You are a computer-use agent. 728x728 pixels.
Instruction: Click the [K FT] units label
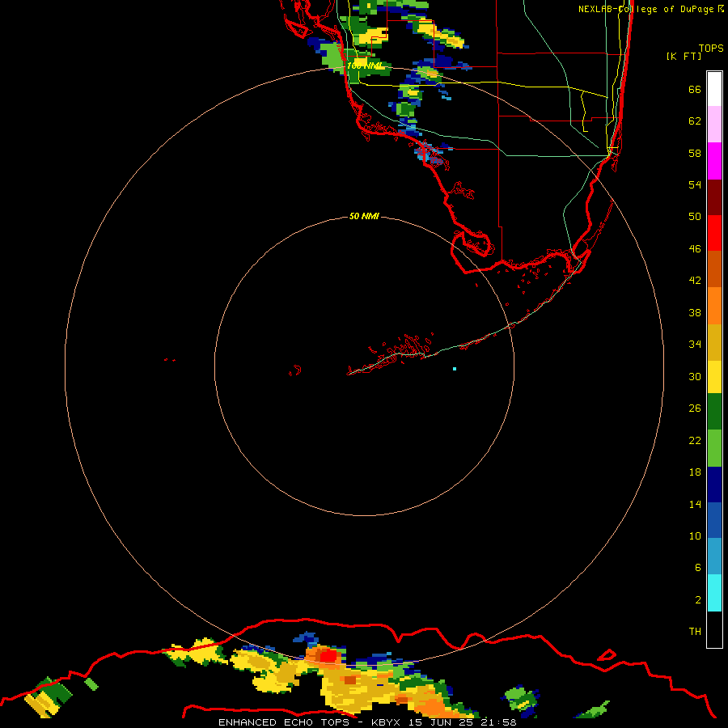click(x=684, y=56)
